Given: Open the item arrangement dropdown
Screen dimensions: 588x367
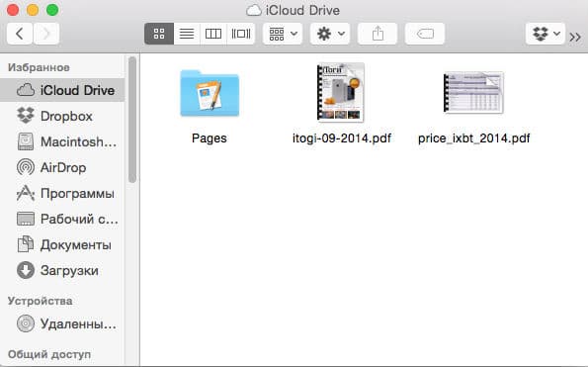Looking at the screenshot, I should click(283, 34).
